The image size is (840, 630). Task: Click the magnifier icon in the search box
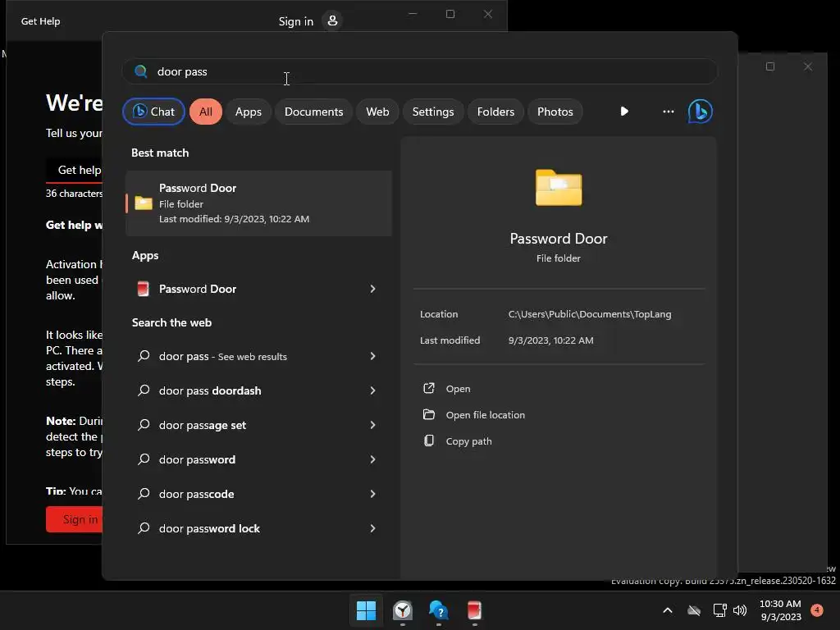(141, 71)
